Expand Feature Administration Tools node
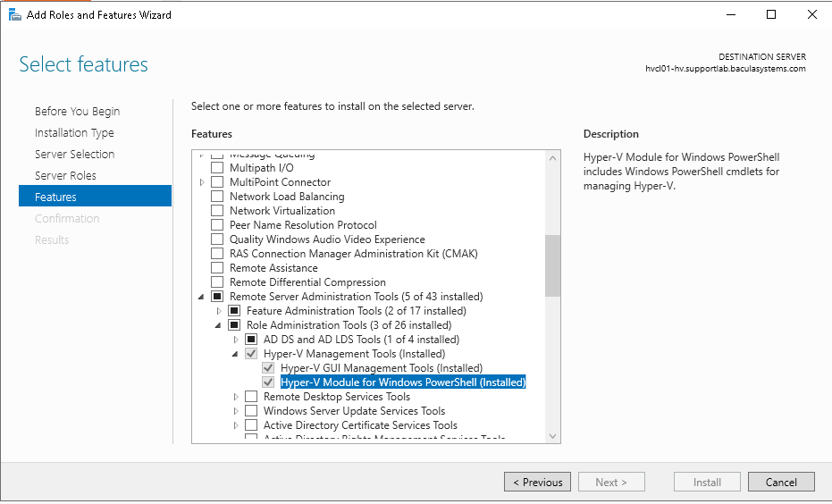This screenshot has width=832, height=504. (219, 311)
